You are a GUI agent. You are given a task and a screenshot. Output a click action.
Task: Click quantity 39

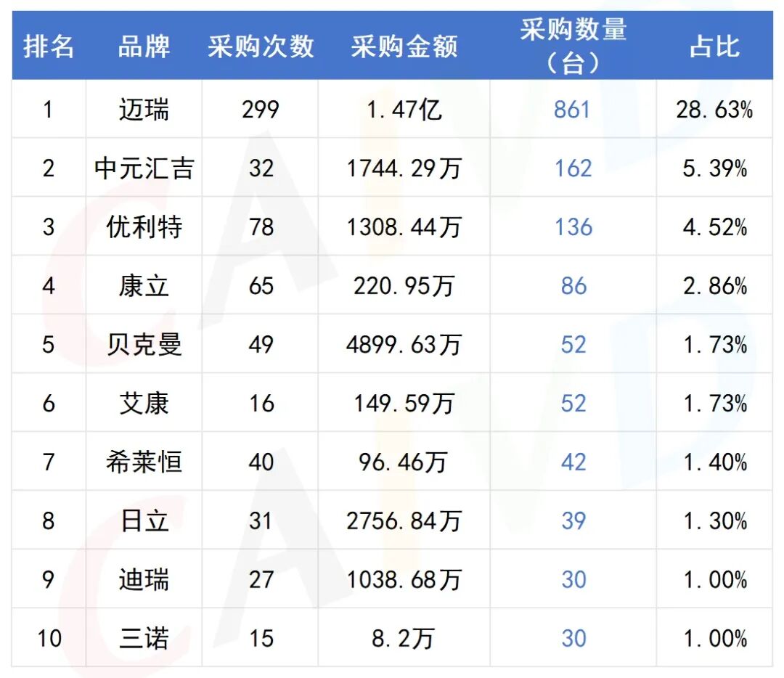click(x=573, y=521)
